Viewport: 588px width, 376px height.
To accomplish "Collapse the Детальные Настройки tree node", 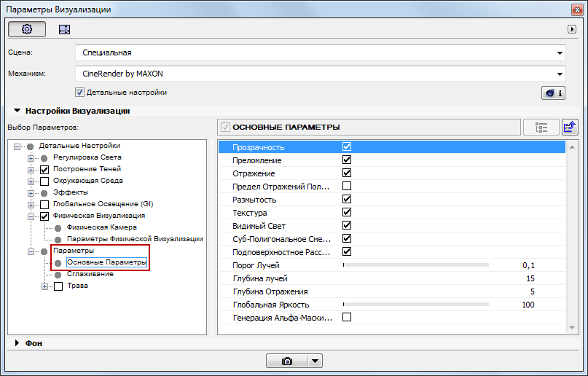I will (x=17, y=146).
